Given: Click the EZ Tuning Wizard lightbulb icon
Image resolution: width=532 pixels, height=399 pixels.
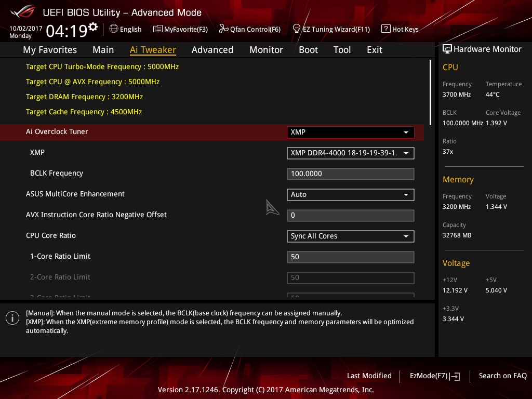Looking at the screenshot, I should pyautogui.click(x=296, y=29).
